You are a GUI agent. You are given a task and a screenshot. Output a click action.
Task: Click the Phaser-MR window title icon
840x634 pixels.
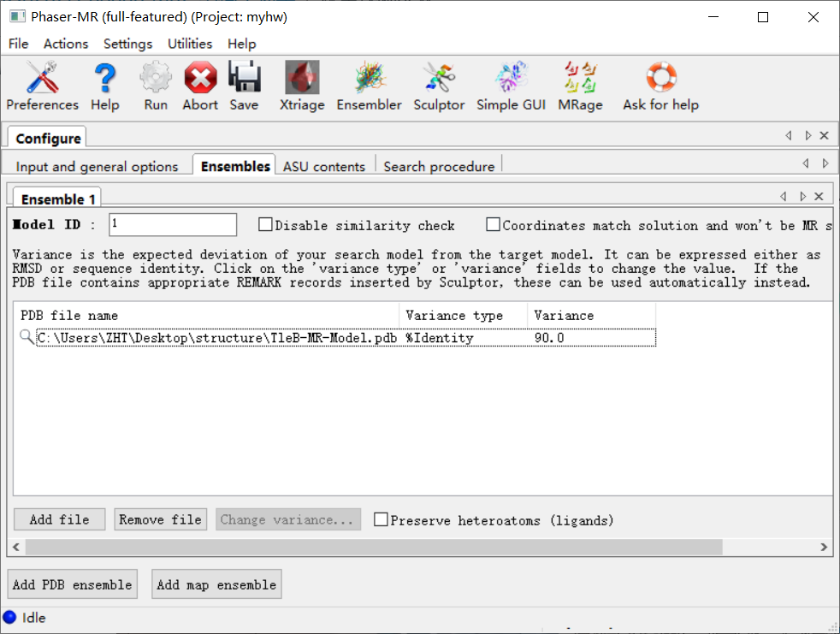coord(17,16)
